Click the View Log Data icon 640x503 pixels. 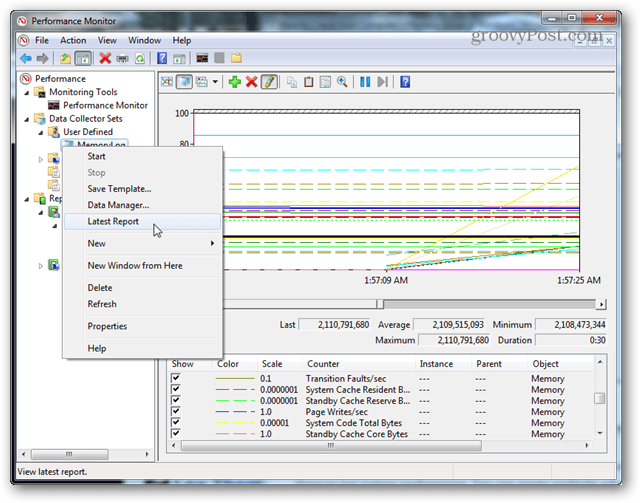click(x=184, y=82)
